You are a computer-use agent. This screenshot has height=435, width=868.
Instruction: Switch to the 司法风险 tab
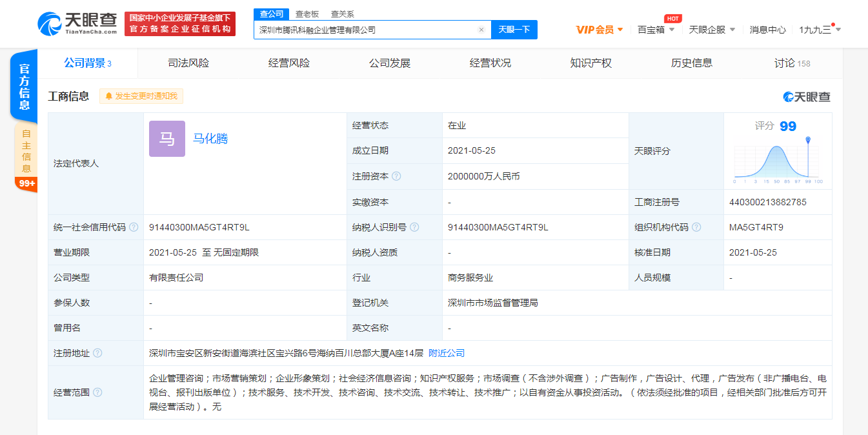[x=188, y=63]
